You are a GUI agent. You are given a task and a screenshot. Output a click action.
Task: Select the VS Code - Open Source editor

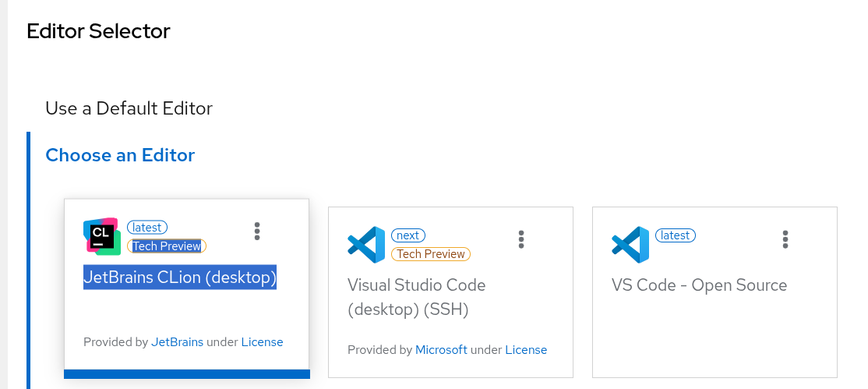[x=699, y=285]
